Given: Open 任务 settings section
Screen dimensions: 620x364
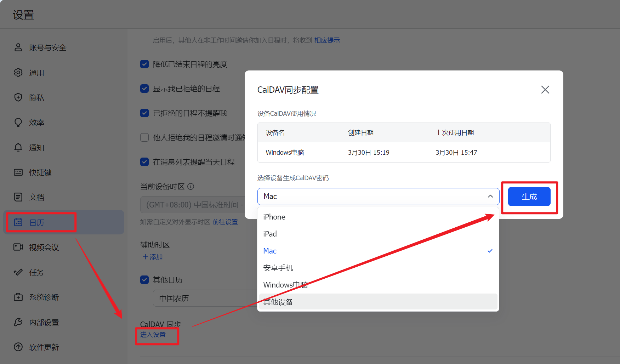Looking at the screenshot, I should (64, 272).
